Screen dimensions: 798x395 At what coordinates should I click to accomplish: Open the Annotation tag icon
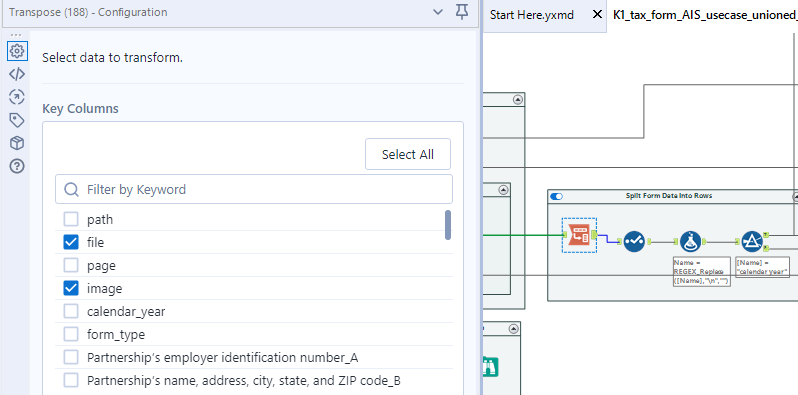[x=17, y=121]
